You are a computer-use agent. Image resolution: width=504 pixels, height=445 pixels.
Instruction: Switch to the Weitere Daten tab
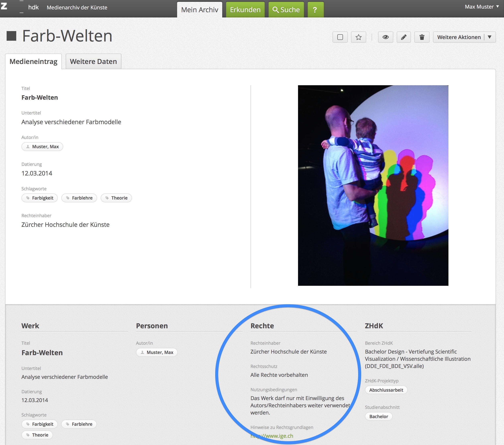pyautogui.click(x=93, y=61)
